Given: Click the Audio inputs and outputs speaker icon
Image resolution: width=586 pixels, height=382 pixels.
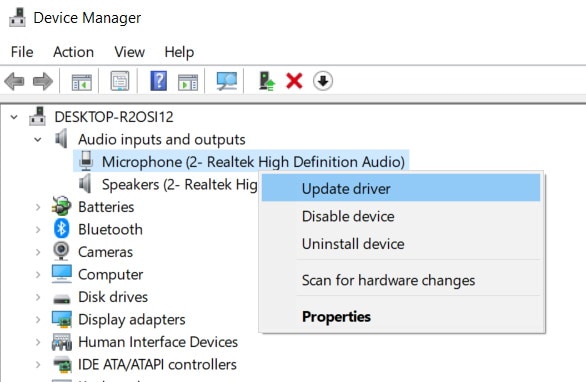Looking at the screenshot, I should pyautogui.click(x=61, y=139).
